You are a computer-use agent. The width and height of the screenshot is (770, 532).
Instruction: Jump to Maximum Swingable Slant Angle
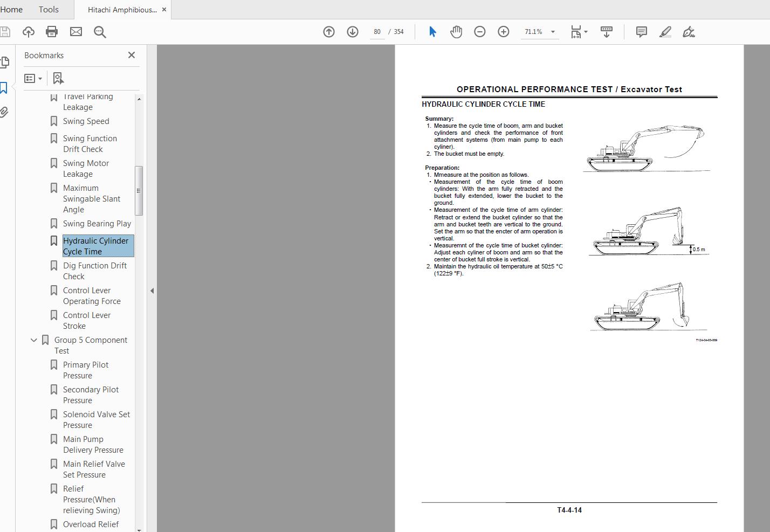pos(92,199)
